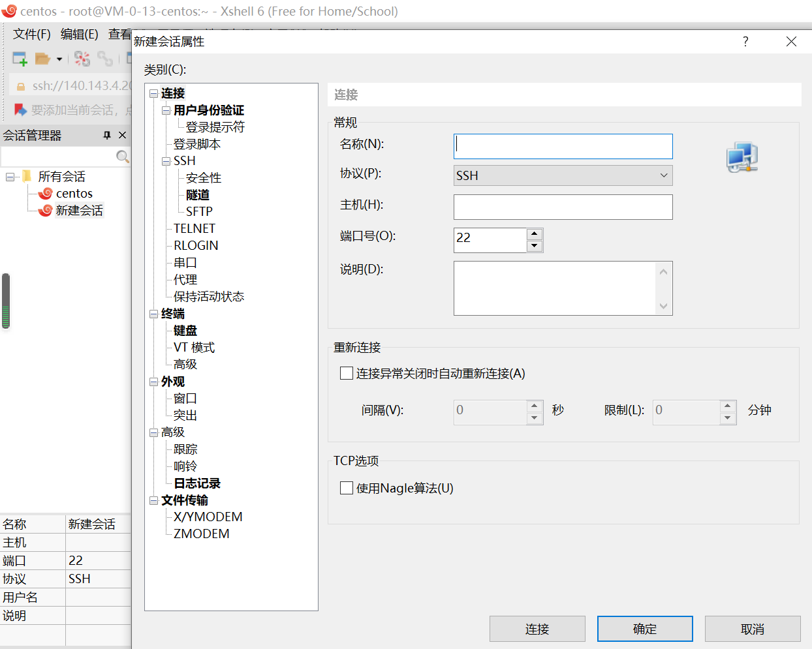812x649 pixels.
Task: Select TELNET category
Action: pyautogui.click(x=194, y=228)
